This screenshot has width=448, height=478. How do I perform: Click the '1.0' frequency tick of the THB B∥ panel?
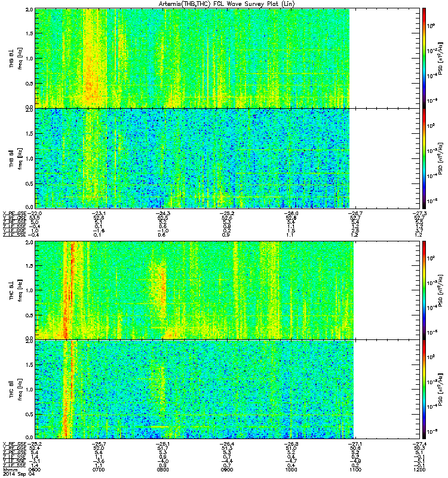[29, 158]
